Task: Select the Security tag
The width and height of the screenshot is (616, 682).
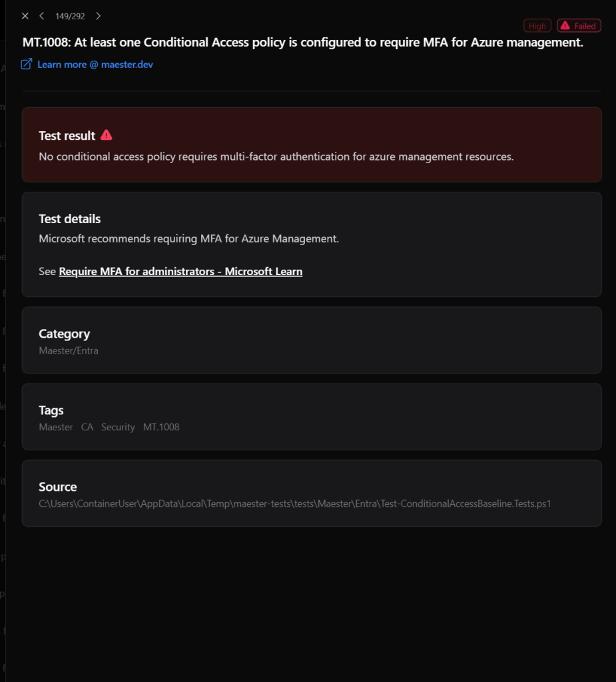Action: pos(118,427)
